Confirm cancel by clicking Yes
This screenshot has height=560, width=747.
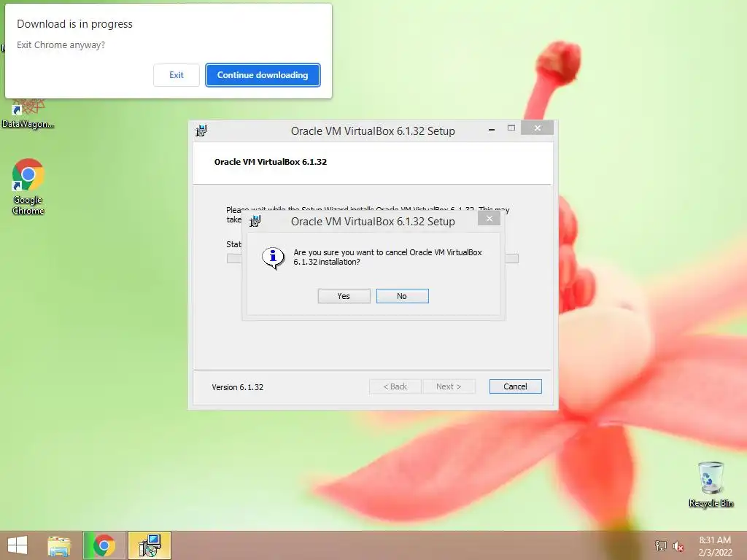[x=344, y=296]
